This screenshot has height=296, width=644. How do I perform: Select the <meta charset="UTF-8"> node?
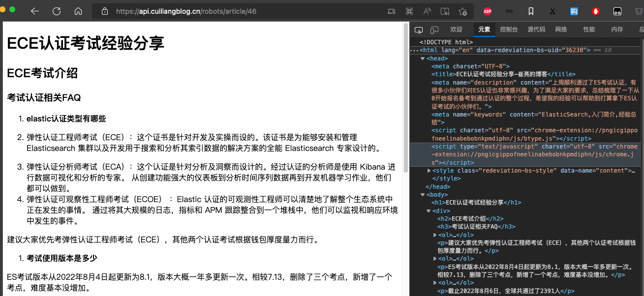470,66
